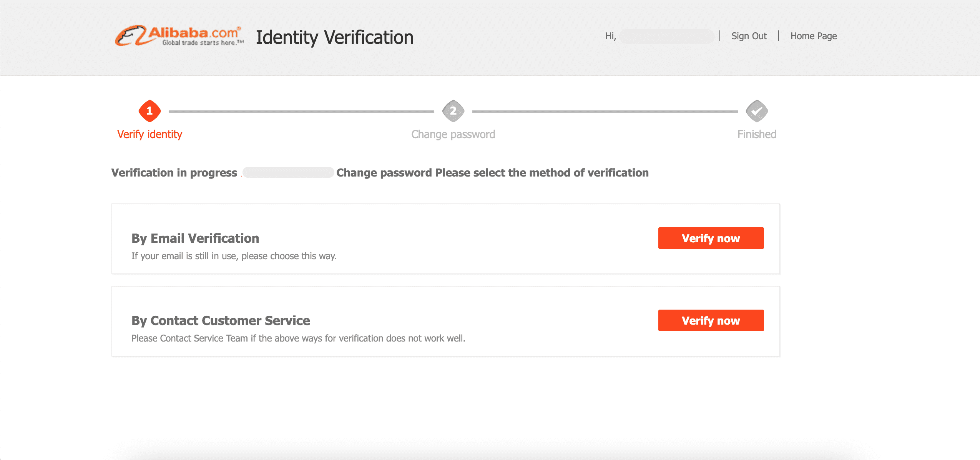Click the Please Contact Service Team description

tap(298, 338)
